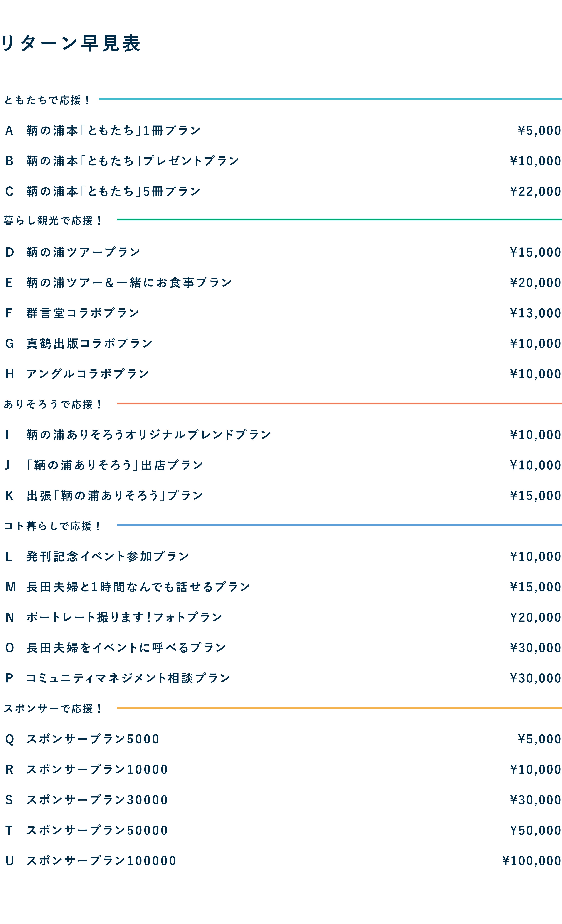Click the ¥100,000 price of plan U

531,860
